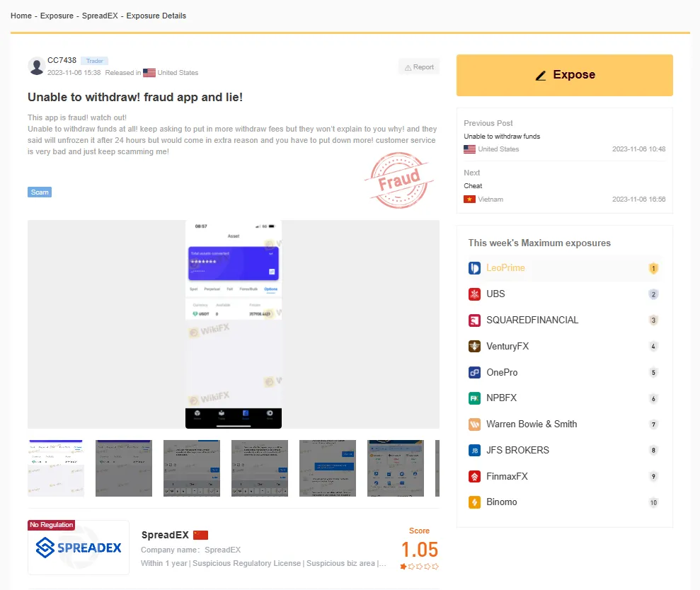Select the fourth screenshot thumbnail
The height and width of the screenshot is (590, 700).
pyautogui.click(x=259, y=468)
